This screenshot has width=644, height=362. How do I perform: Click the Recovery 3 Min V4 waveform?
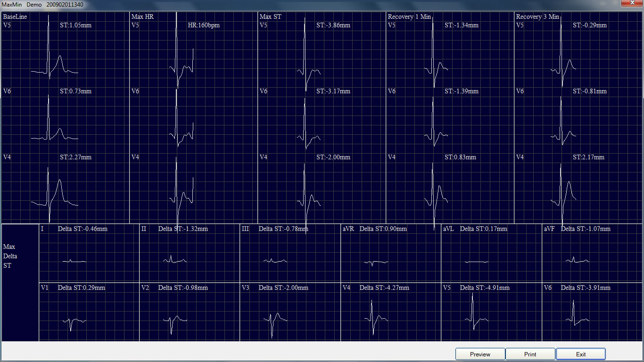[563, 193]
